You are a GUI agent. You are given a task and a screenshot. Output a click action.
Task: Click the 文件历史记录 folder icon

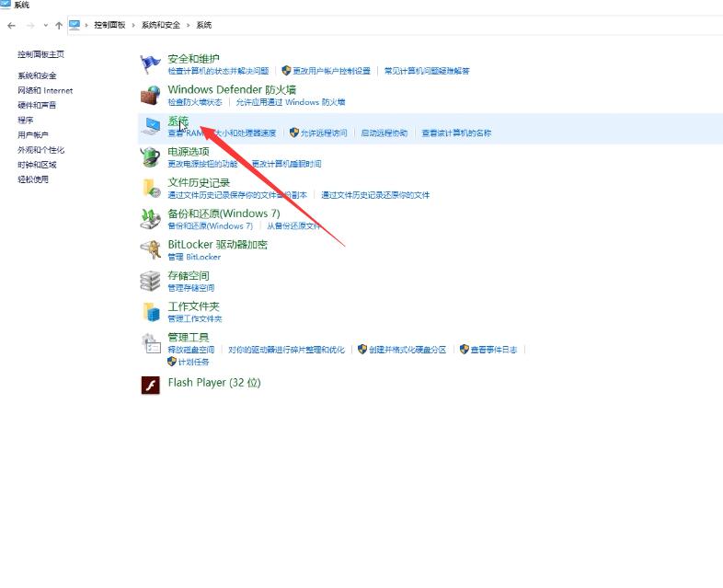pos(150,188)
